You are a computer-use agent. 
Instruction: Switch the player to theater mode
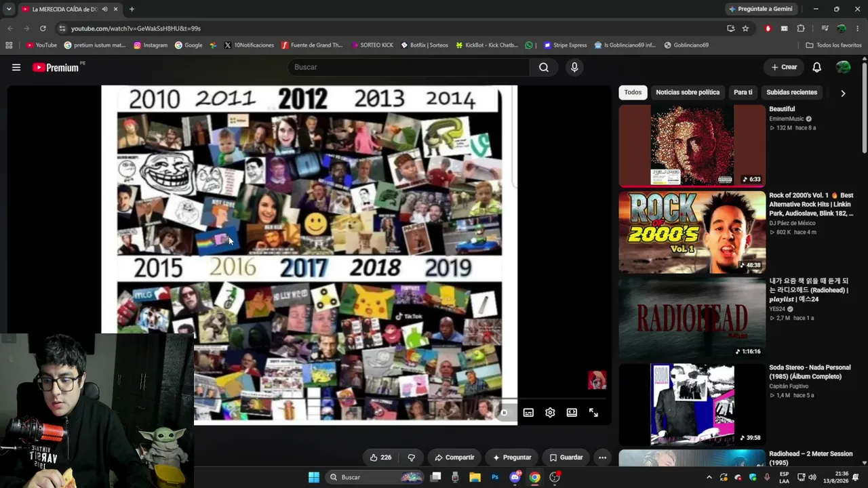point(572,412)
